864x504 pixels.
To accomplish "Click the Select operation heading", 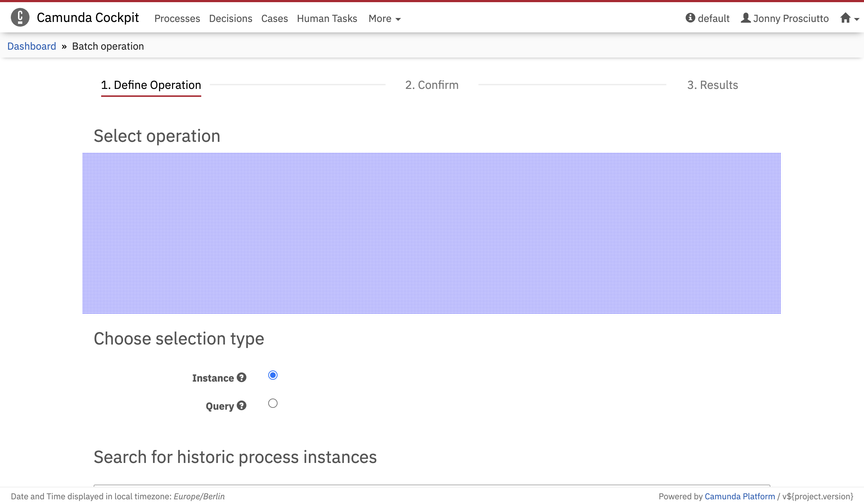I will coord(157,136).
